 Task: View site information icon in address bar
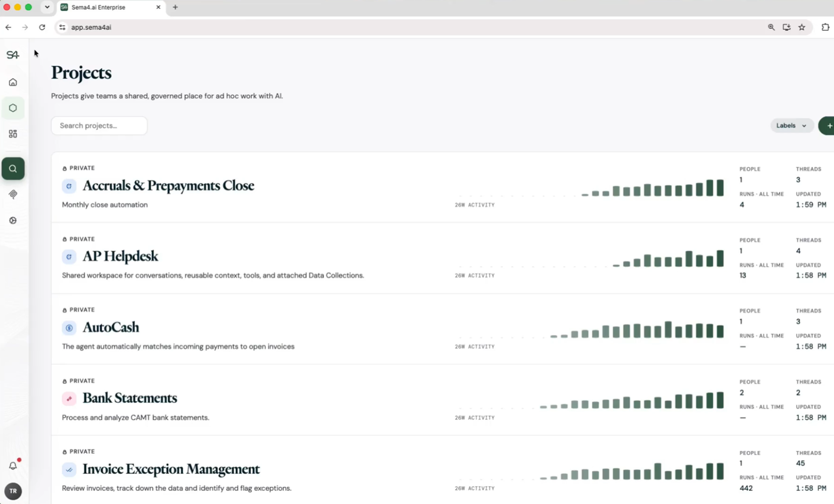62,28
